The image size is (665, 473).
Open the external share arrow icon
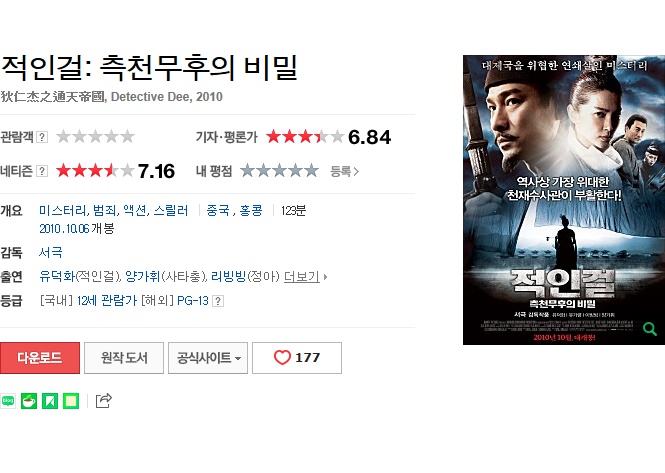103,400
